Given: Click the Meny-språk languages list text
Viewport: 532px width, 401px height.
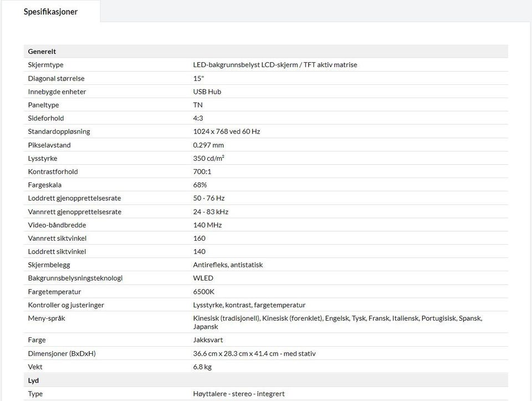Looking at the screenshot, I should tap(337, 322).
